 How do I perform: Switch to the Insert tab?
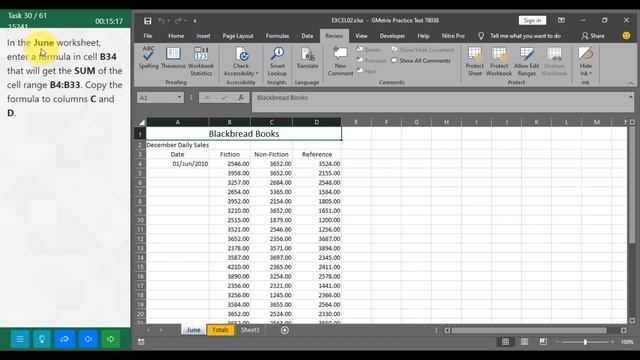(x=203, y=36)
